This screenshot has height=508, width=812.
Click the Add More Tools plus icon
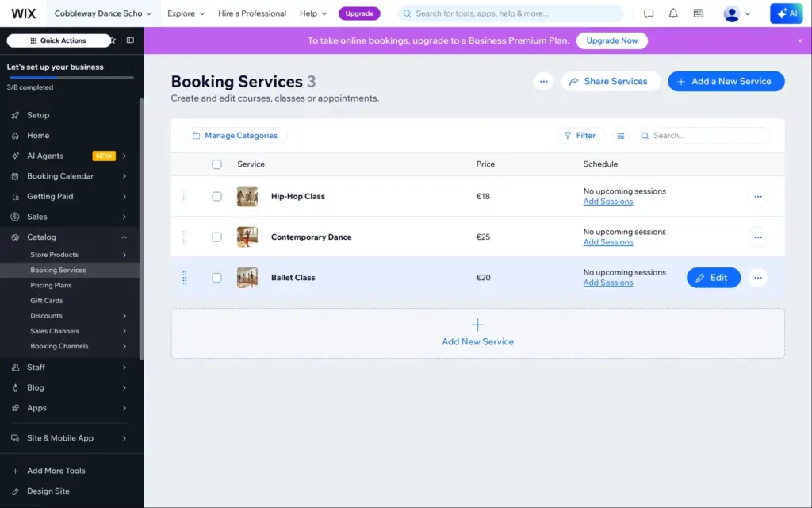15,471
